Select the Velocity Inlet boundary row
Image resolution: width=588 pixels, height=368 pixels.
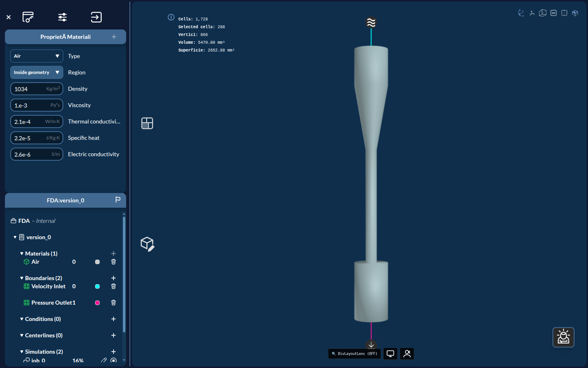click(48, 286)
